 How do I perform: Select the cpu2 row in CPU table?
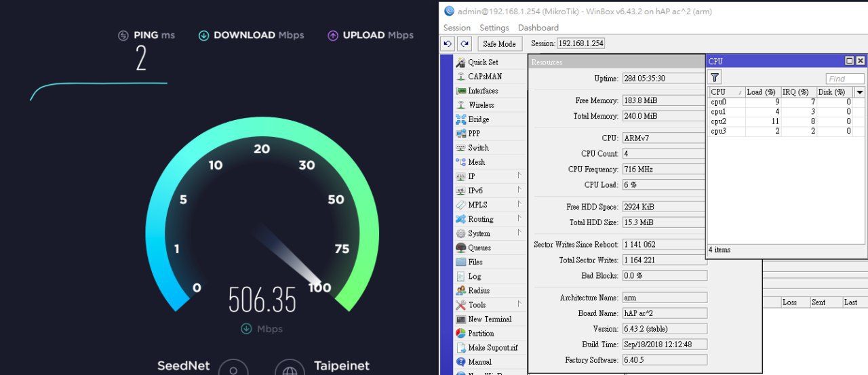(x=780, y=121)
